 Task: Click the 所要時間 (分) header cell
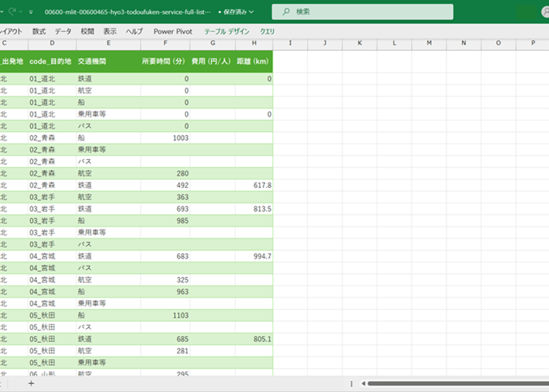pyautogui.click(x=165, y=61)
